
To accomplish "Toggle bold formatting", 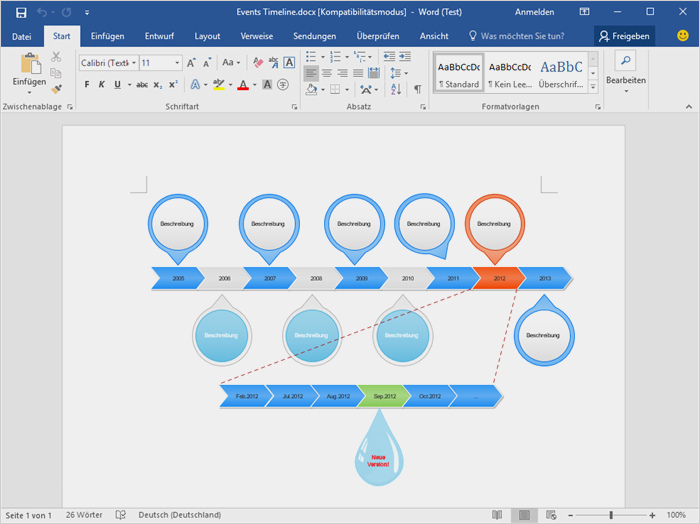I will pyautogui.click(x=87, y=85).
